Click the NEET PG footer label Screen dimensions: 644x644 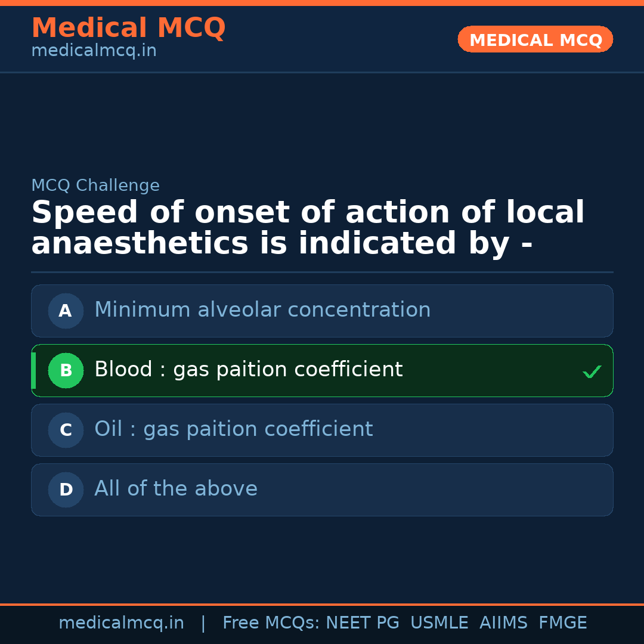(x=362, y=623)
